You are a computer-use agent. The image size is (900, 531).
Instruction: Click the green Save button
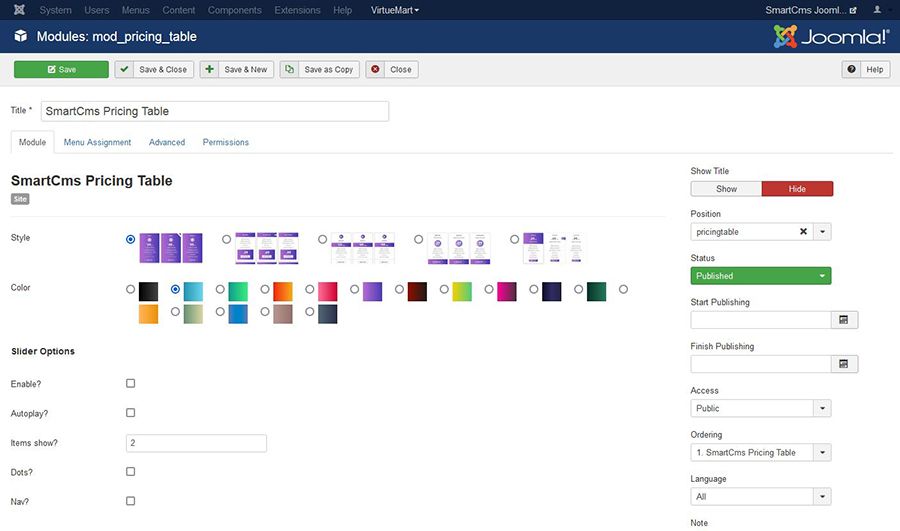[x=61, y=69]
